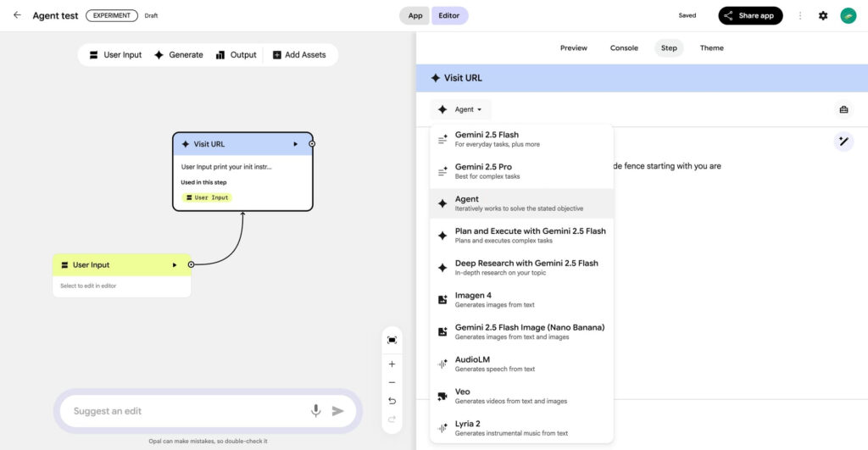
Task: Select the AudioLM speech model
Action: tap(521, 364)
